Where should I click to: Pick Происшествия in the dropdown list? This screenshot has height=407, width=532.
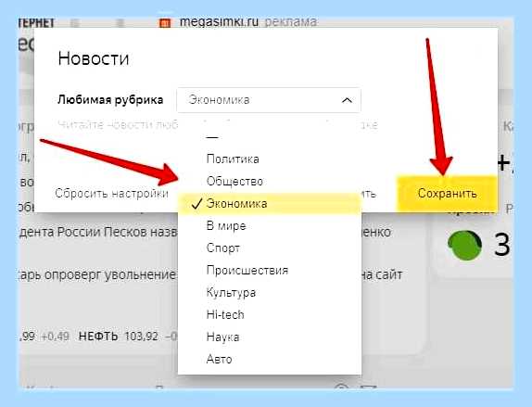click(x=270, y=270)
